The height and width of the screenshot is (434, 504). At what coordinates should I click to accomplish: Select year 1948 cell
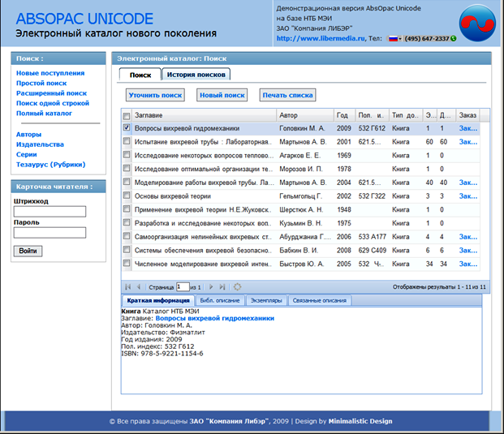click(344, 209)
